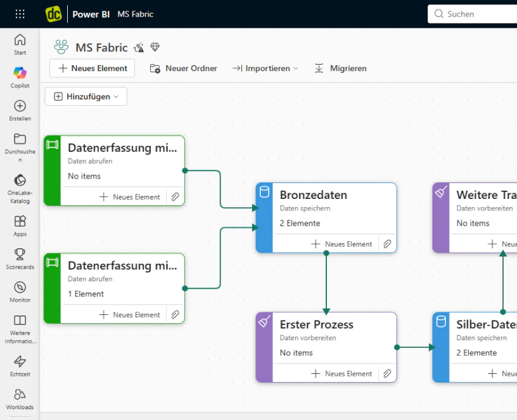Click the task flow icon beside MS Fabric title
517x420 pixels.
pyautogui.click(x=139, y=48)
